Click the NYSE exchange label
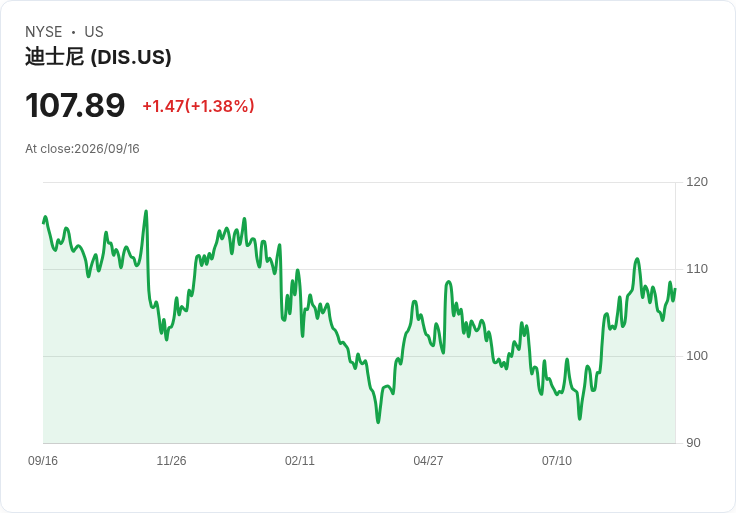 tap(44, 32)
